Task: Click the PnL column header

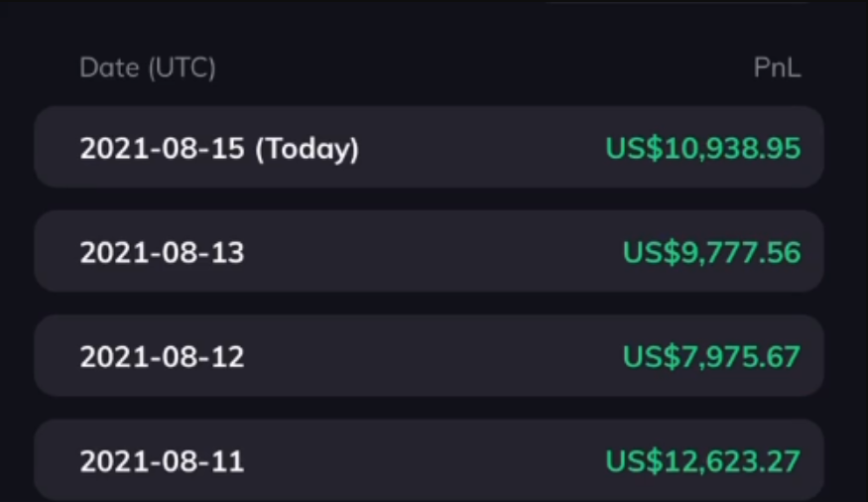Action: [x=777, y=67]
